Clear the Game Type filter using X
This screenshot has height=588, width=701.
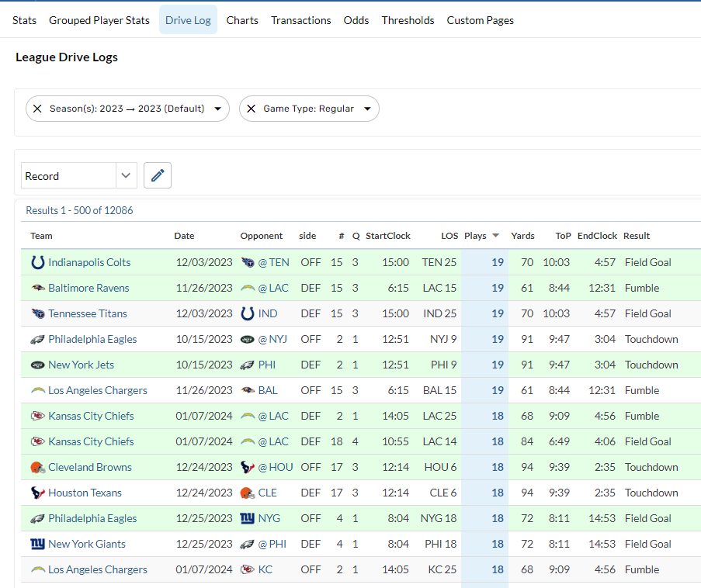coord(252,109)
